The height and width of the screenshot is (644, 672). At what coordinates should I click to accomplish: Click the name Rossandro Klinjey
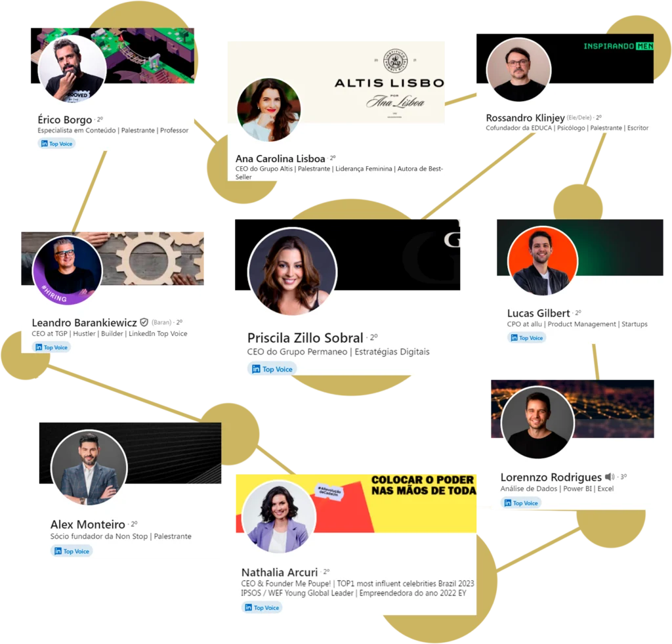click(525, 118)
